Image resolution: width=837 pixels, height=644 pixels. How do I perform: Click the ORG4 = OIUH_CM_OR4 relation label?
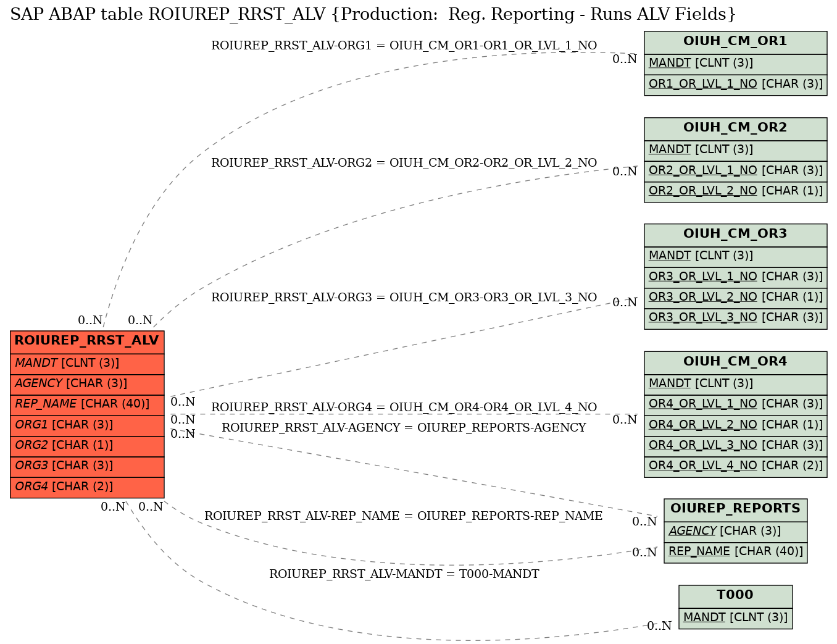coord(404,408)
